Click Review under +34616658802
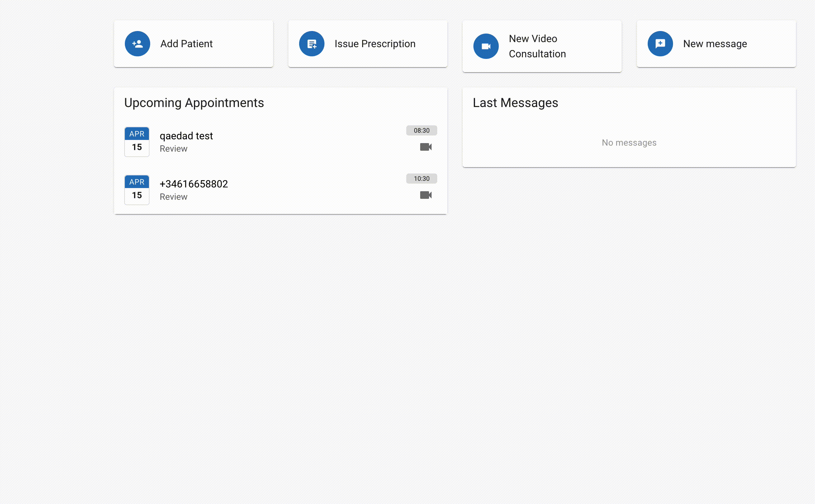 point(173,197)
